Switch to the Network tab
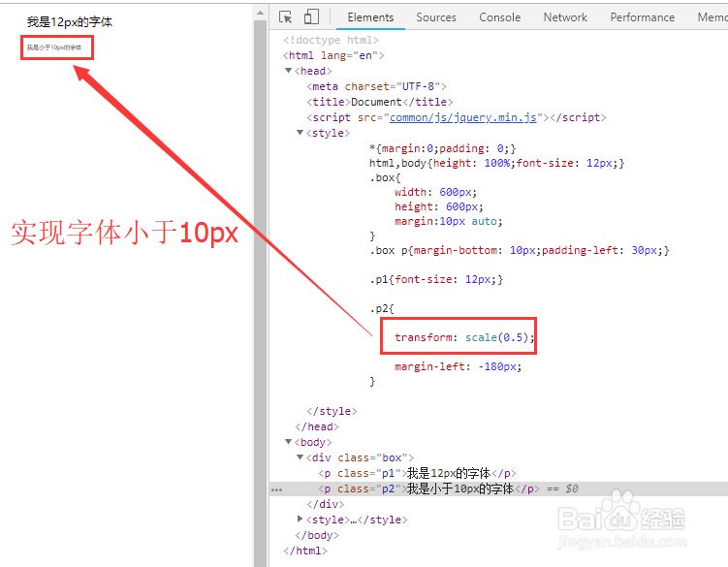The height and width of the screenshot is (567, 728). point(565,17)
